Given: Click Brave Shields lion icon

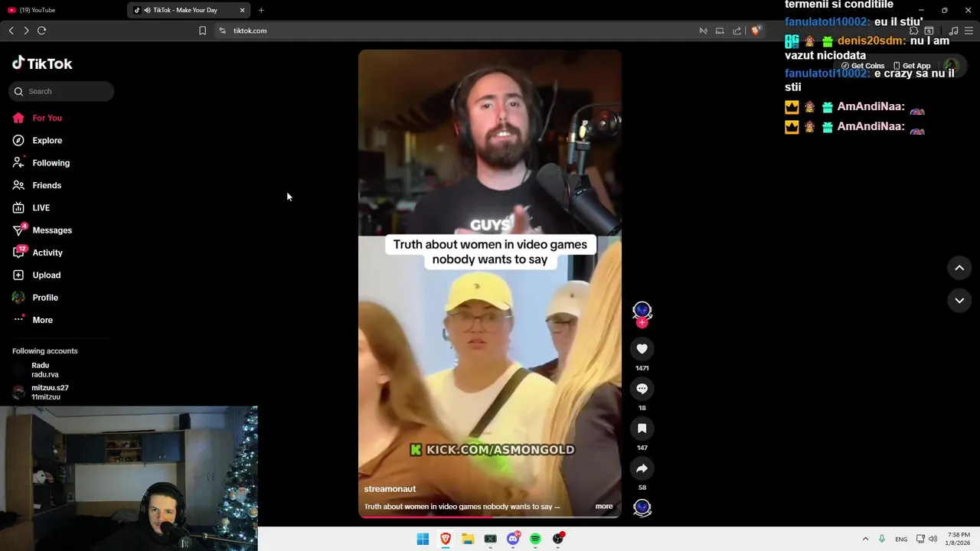Looking at the screenshot, I should [x=756, y=31].
